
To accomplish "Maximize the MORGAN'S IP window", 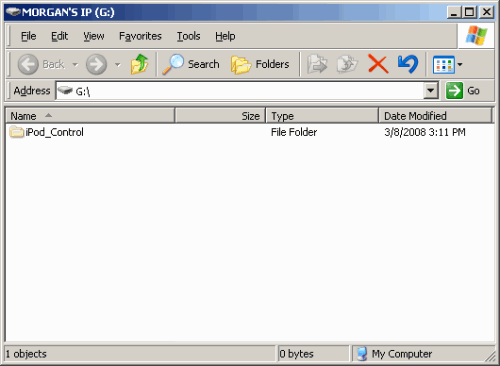I will [469, 12].
